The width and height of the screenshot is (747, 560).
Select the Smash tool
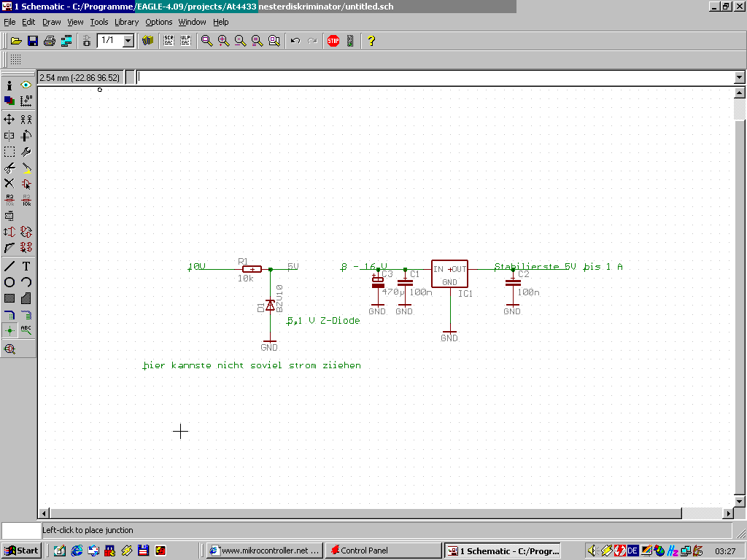(9, 216)
